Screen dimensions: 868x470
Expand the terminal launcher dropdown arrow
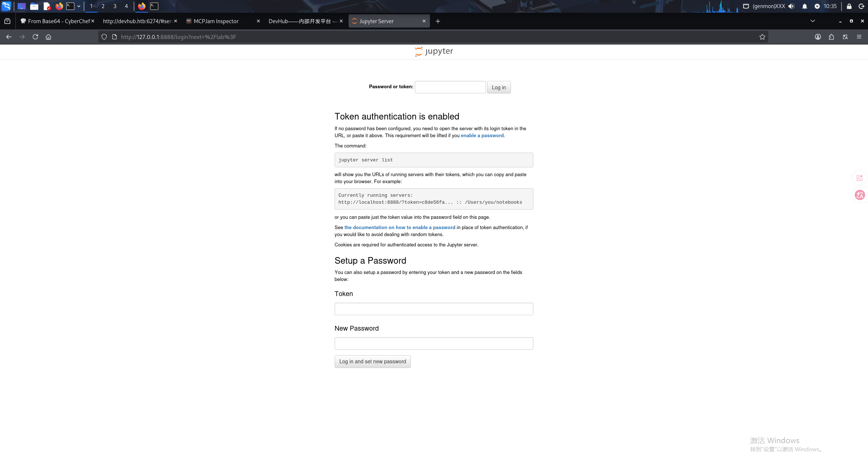[79, 6]
